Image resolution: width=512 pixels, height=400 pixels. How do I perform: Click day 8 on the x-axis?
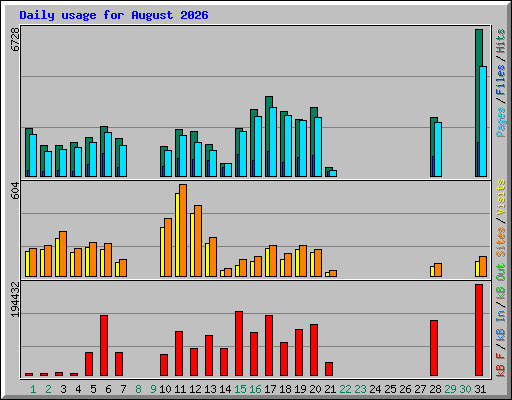tap(138, 389)
